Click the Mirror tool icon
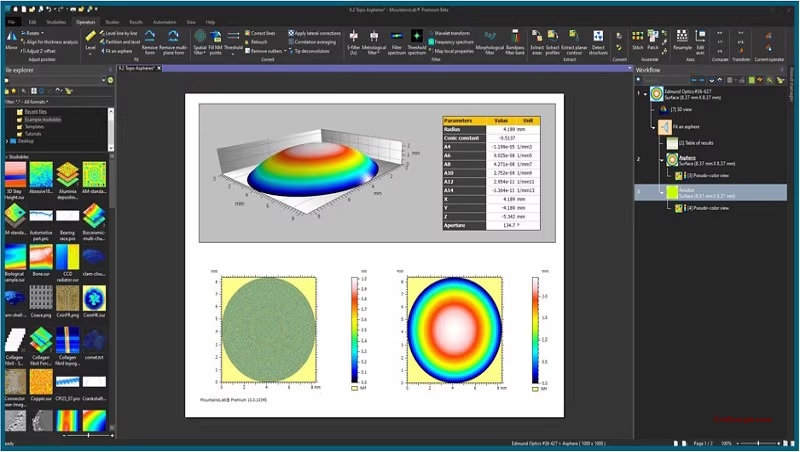800x452 pixels. pos(11,39)
